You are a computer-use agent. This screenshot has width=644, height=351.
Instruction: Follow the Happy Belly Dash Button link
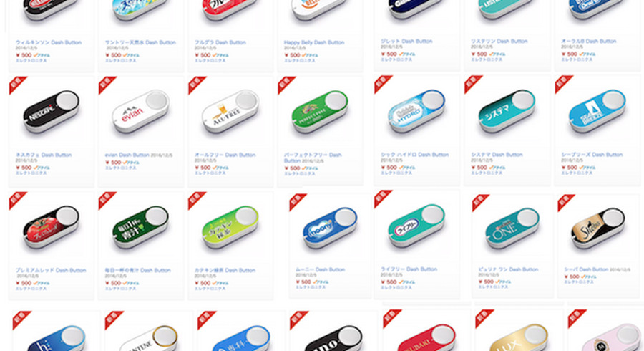point(314,42)
